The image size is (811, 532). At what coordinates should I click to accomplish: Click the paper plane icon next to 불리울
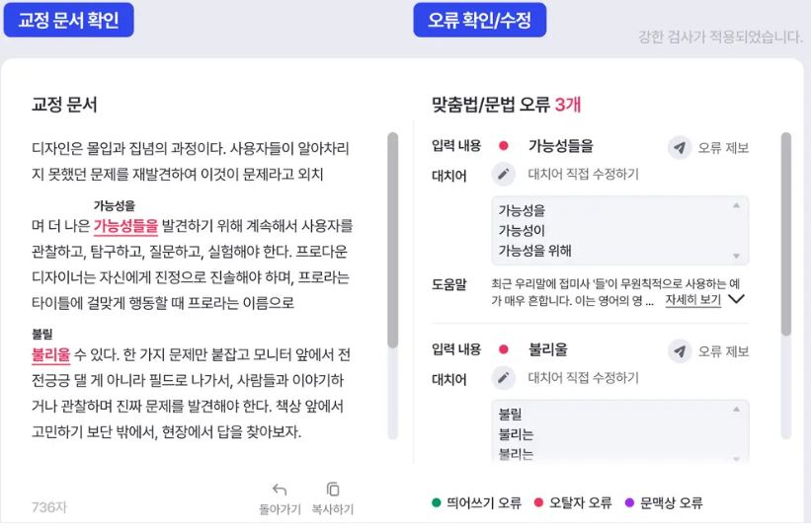pos(680,351)
